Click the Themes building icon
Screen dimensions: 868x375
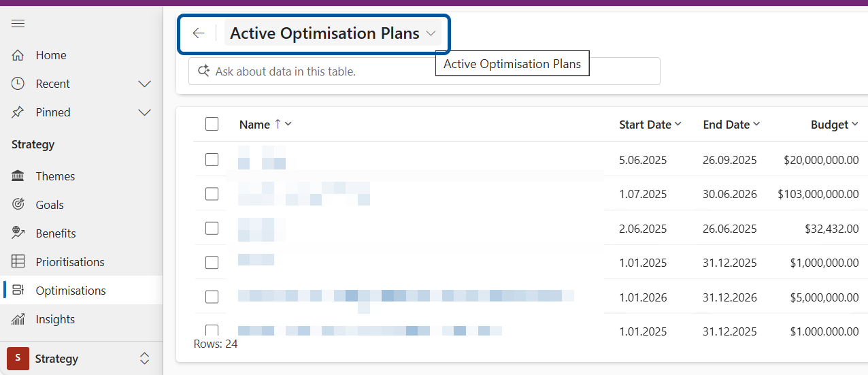point(18,176)
